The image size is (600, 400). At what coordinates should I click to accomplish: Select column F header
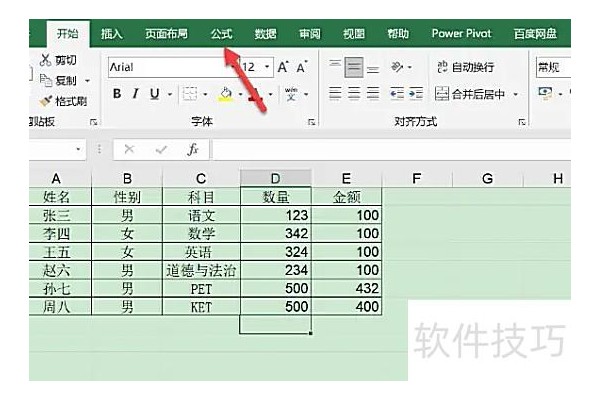point(417,178)
